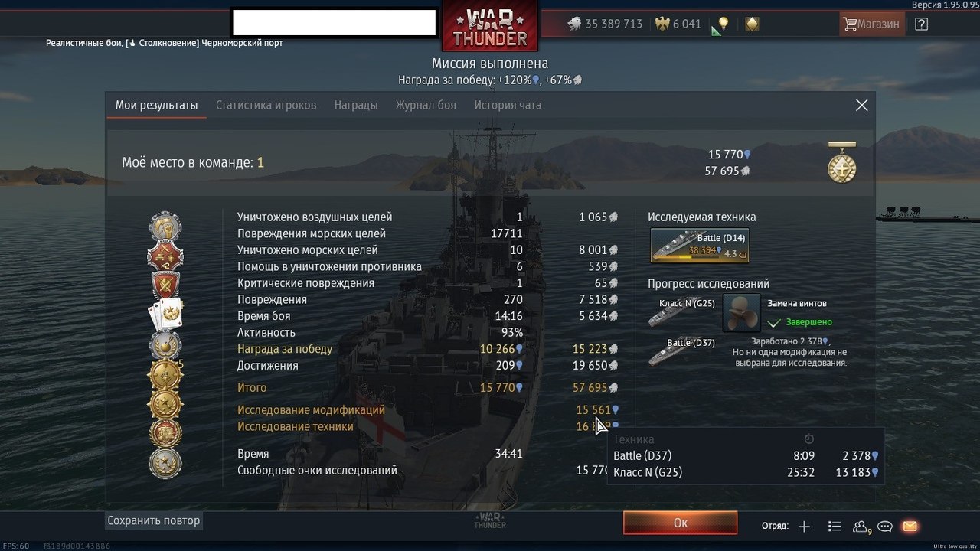Click the Ок button
This screenshot has width=980, height=551.
[681, 523]
